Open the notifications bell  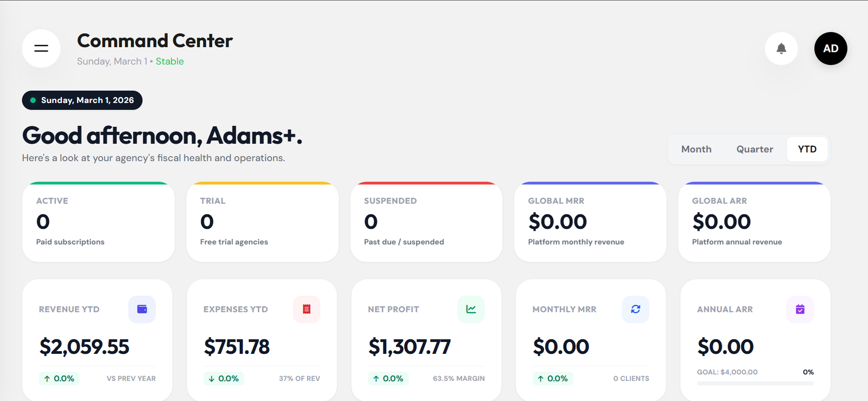coord(781,48)
